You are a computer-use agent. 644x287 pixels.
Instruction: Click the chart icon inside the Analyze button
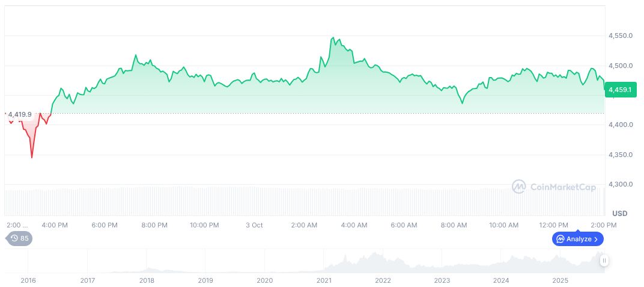560,239
